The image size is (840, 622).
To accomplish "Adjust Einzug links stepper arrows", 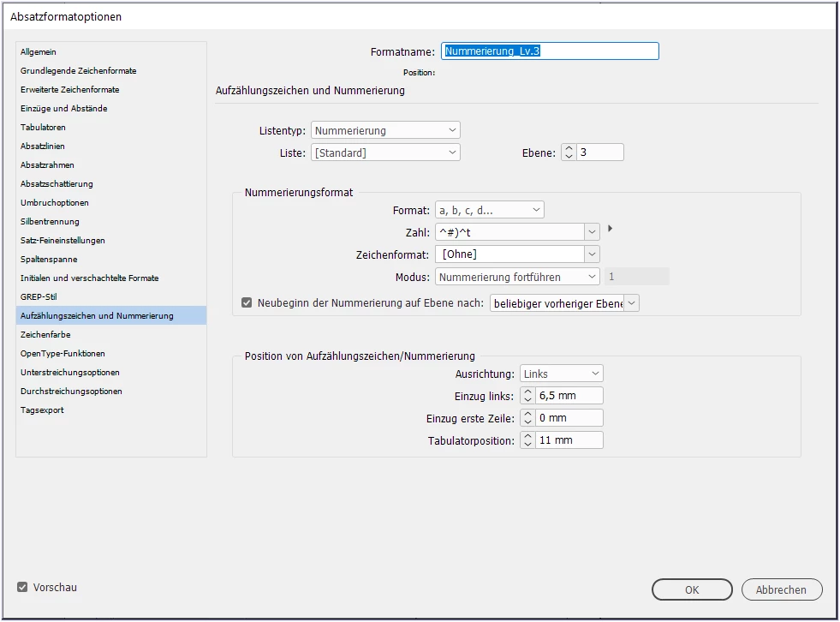I will pyautogui.click(x=527, y=396).
